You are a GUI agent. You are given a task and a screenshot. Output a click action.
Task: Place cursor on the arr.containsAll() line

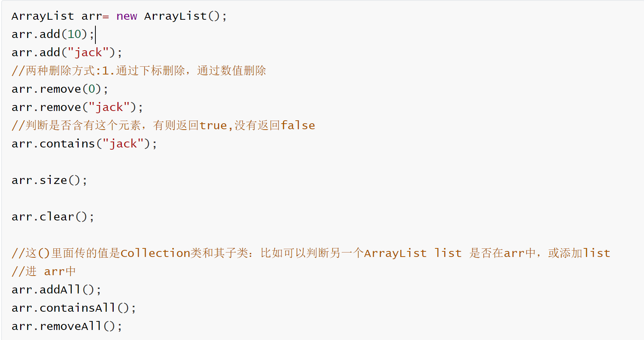point(73,308)
